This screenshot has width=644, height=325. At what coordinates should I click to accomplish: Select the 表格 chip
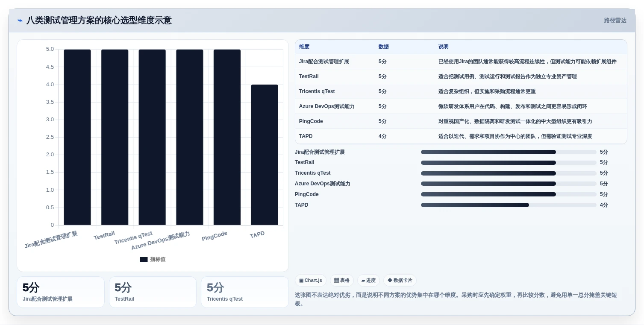pos(342,281)
